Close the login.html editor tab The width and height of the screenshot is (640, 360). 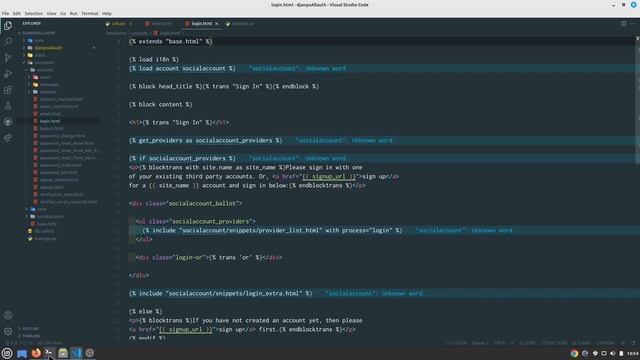217,24
